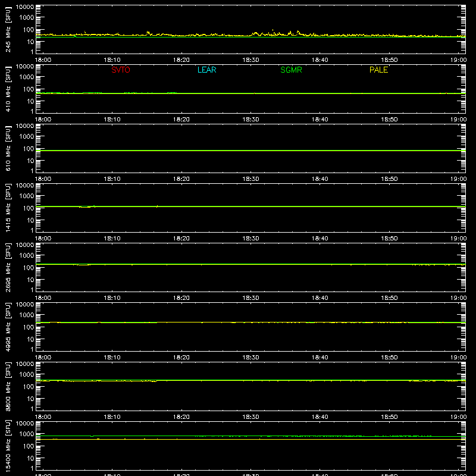
Task: Click the 10000 tick of the 2695 MHz panel
Action: (x=25, y=245)
